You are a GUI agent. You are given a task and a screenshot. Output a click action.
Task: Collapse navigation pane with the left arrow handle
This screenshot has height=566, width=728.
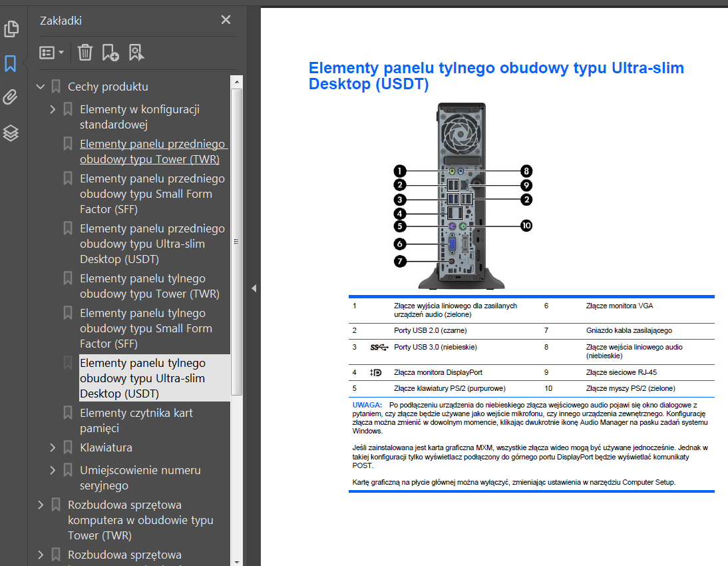[254, 288]
